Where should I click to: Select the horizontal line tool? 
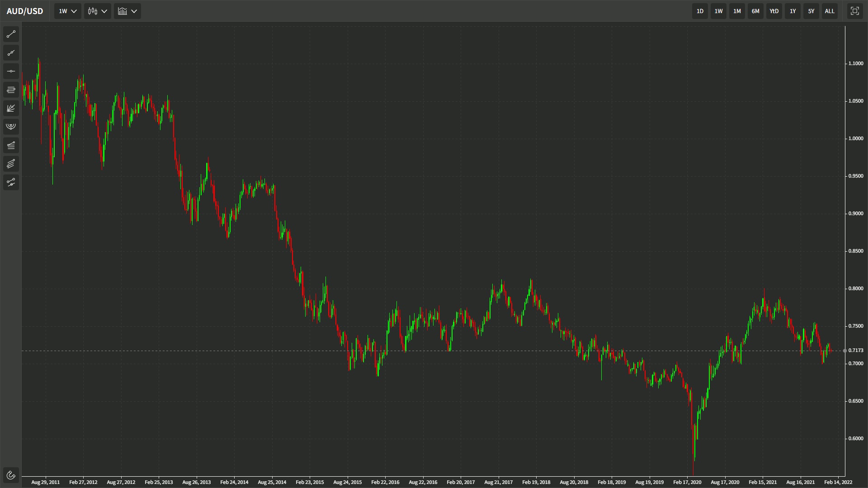(11, 71)
